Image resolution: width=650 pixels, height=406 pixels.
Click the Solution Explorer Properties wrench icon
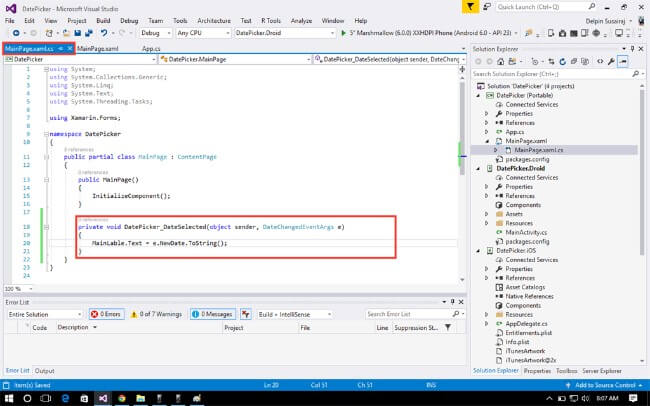tap(611, 61)
